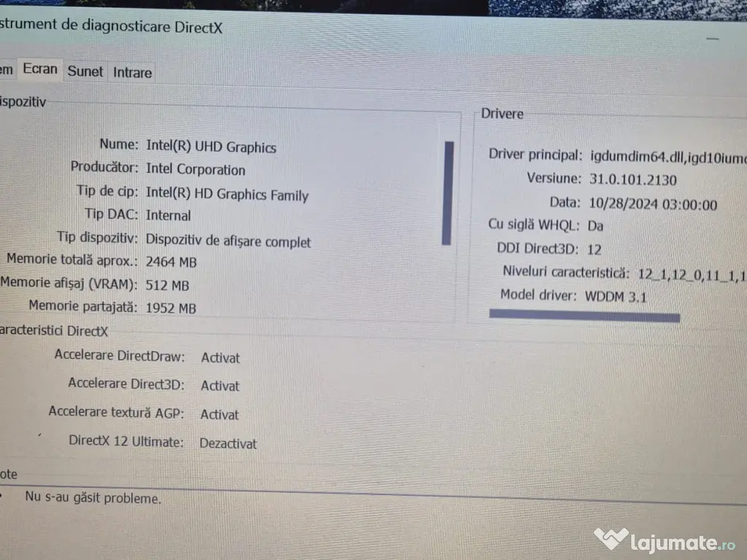This screenshot has height=560, width=747.
Task: Click the DirectX 12 Ultimate Dezactivat value
Action: pos(228,443)
